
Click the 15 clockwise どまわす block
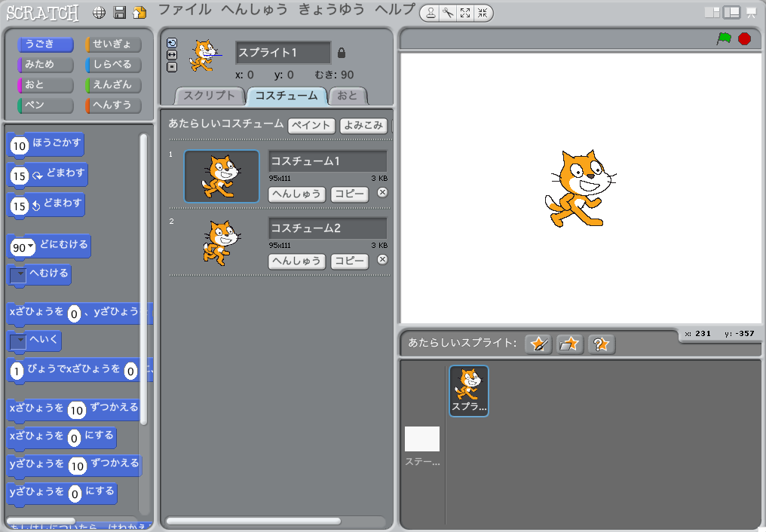pyautogui.click(x=48, y=175)
